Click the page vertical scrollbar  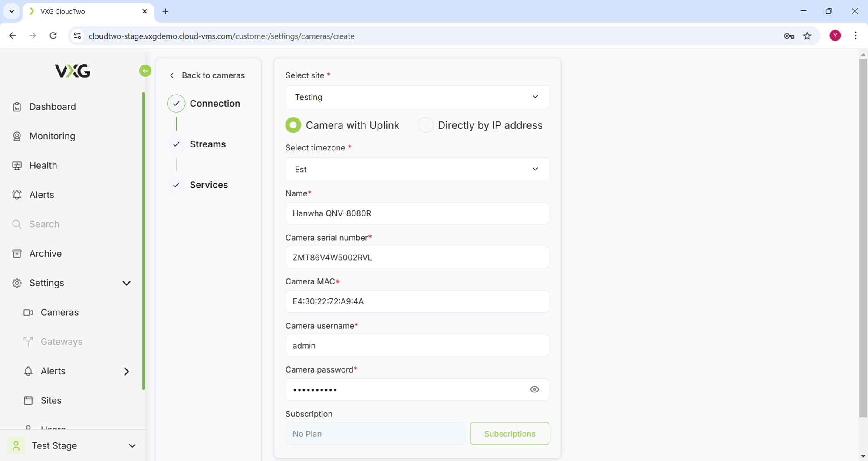[863, 238]
